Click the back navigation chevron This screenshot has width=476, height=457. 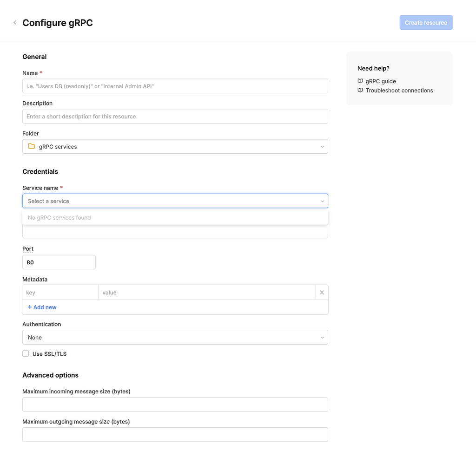coord(14,22)
